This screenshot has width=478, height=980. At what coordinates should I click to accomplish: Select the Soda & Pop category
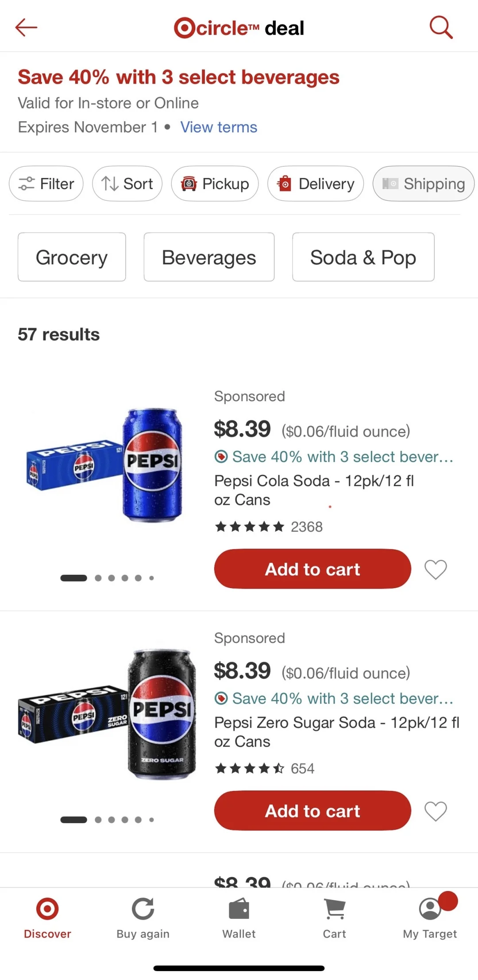363,257
